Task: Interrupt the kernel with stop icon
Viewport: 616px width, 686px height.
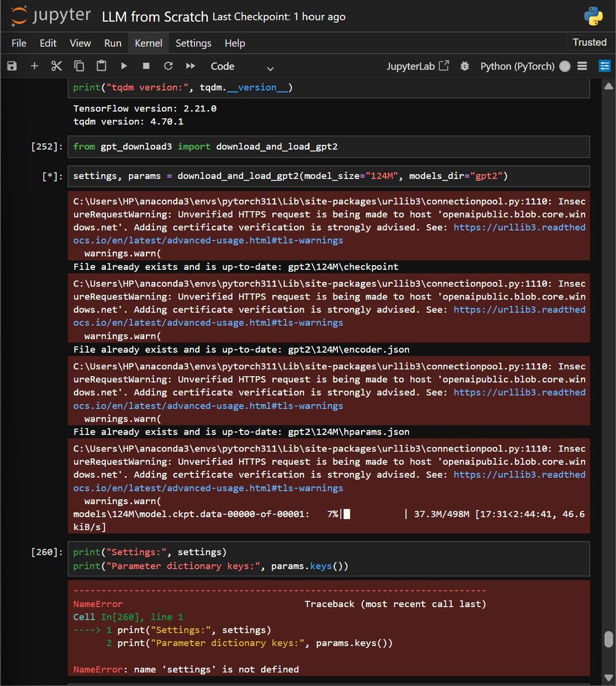Action: point(146,66)
